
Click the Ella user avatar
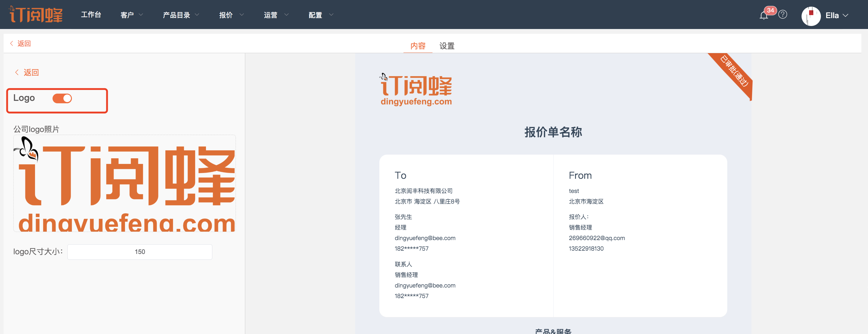[x=811, y=16]
